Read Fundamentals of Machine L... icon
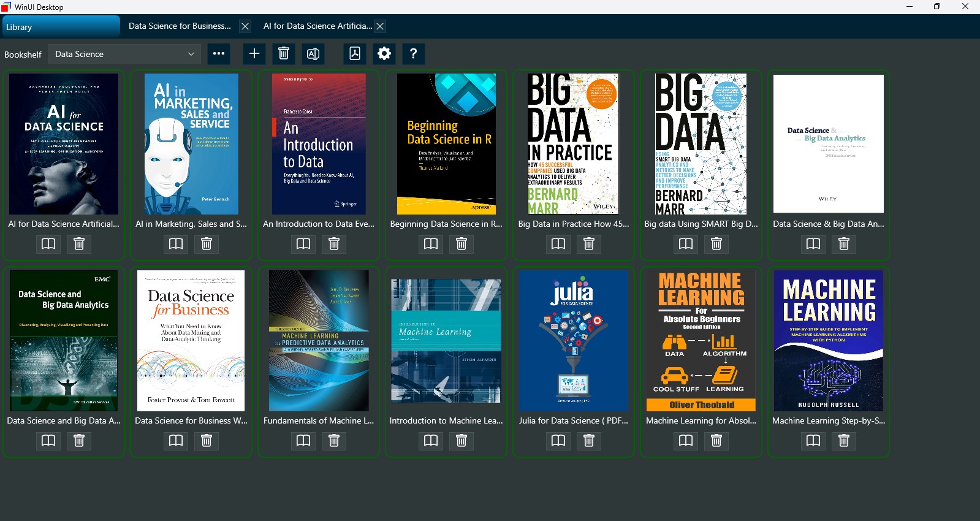This screenshot has height=521, width=980. (x=303, y=441)
